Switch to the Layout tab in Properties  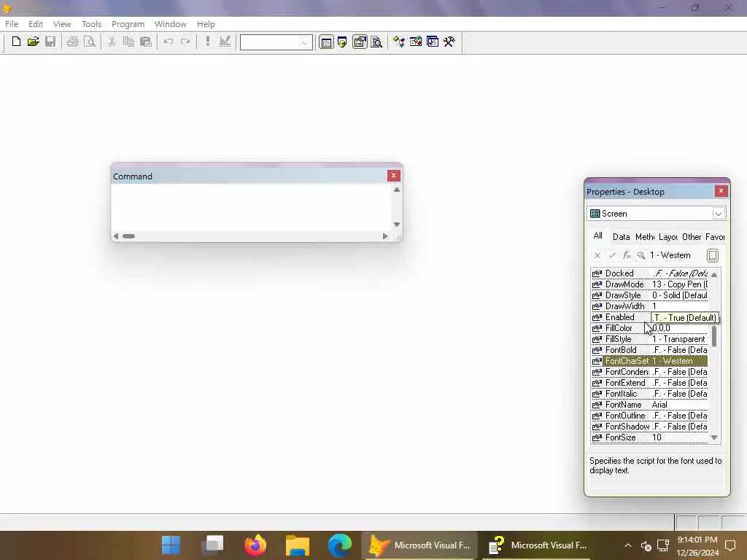coord(668,237)
